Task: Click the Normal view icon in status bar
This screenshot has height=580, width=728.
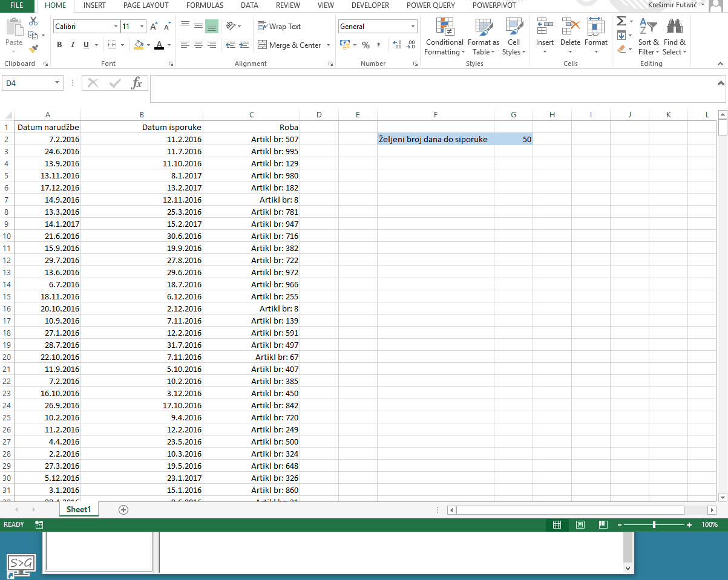Action: [557, 525]
